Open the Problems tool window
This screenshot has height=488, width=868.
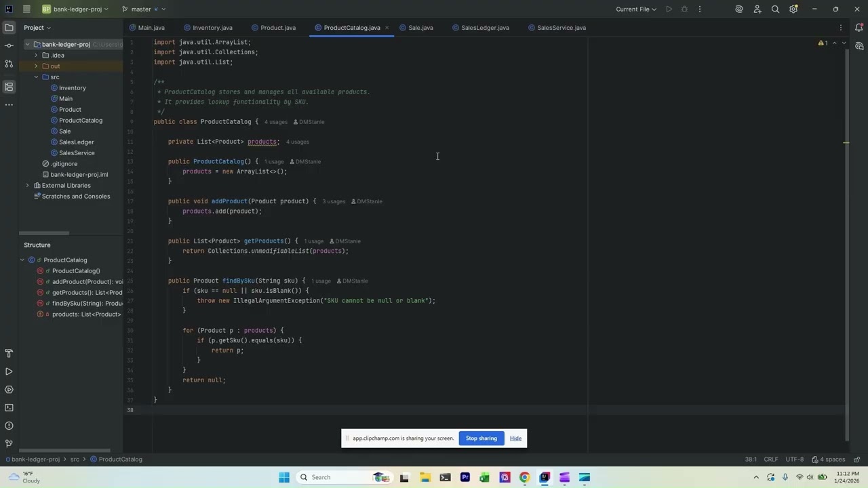click(9, 426)
